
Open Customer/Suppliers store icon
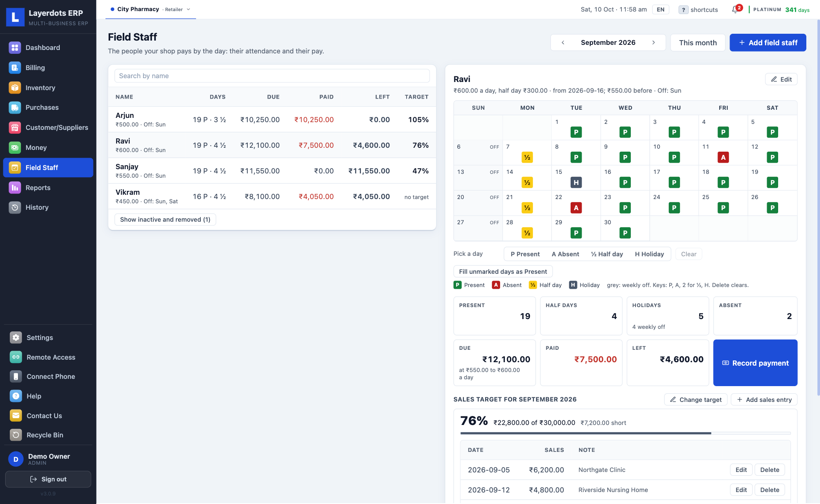[15, 127]
